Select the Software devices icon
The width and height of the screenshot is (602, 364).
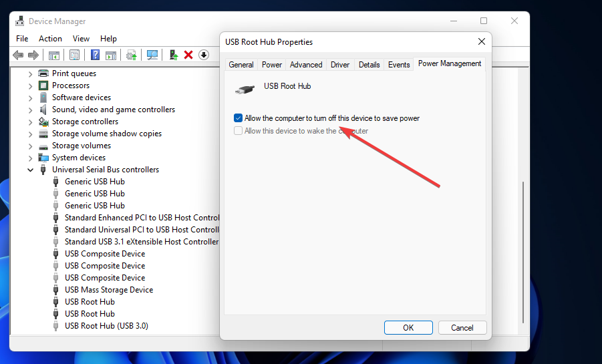pos(43,98)
